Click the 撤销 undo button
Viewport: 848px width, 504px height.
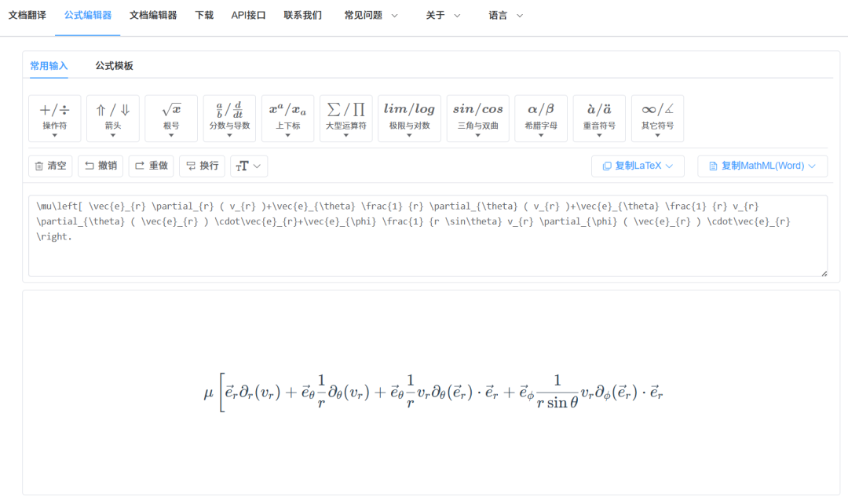[x=101, y=166]
